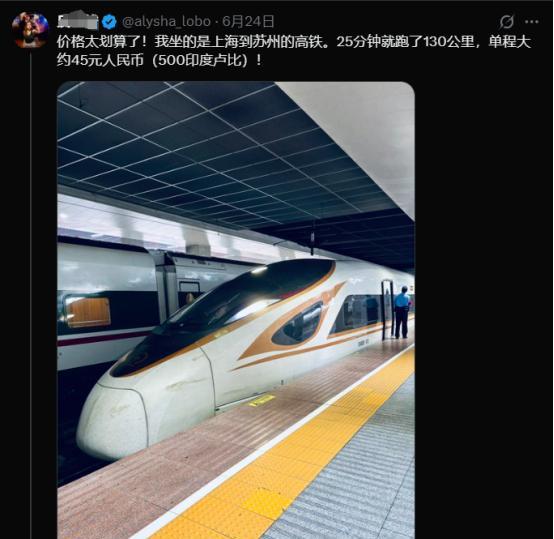This screenshot has height=539, width=554.
Task: Click the man in blue shirt
Action: (x=402, y=312)
